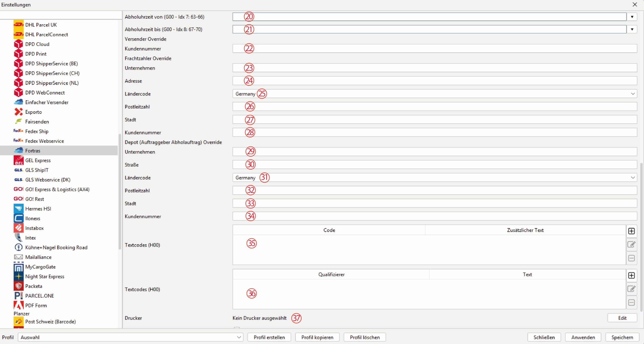
Task: Add a row to the Code textcodes table
Action: [x=631, y=231]
